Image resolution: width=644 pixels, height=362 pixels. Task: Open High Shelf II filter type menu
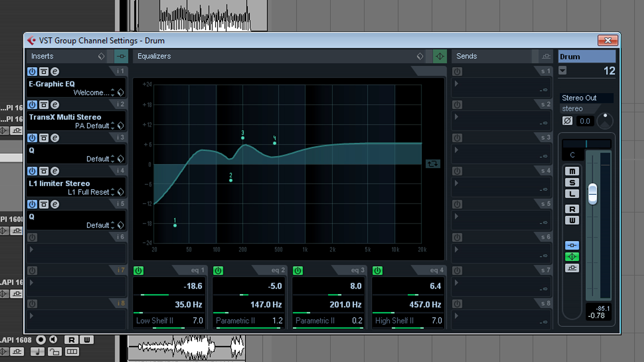point(394,321)
